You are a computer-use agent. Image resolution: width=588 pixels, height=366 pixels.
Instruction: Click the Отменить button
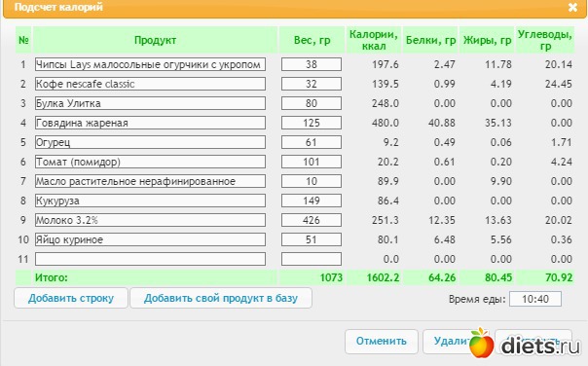click(x=382, y=342)
